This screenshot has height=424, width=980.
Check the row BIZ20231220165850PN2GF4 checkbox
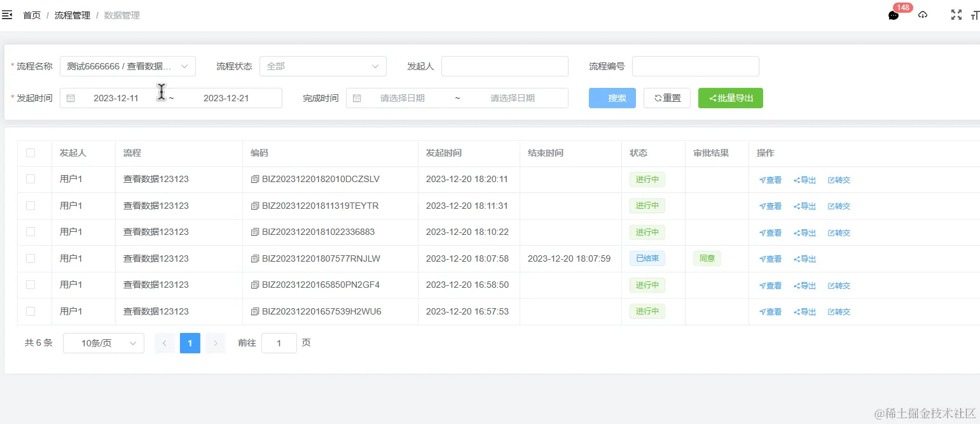click(31, 285)
